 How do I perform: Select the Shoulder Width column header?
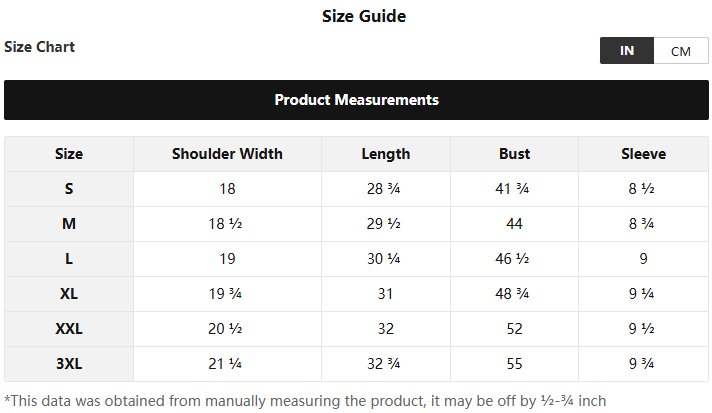(x=227, y=154)
